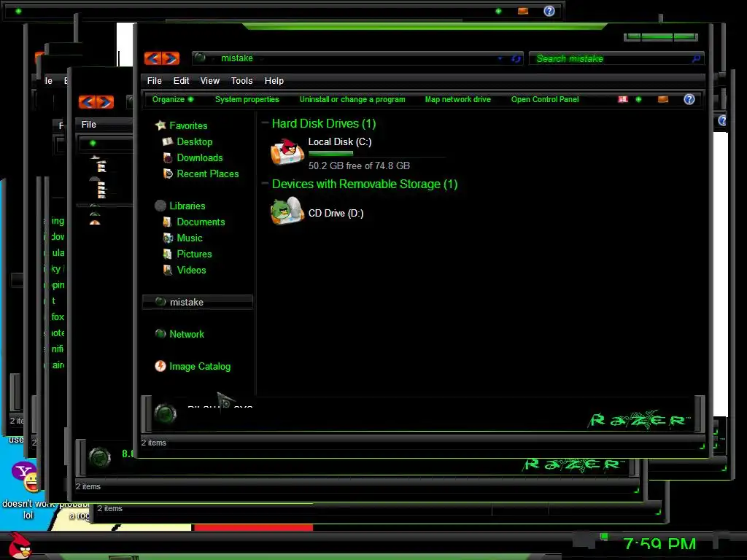This screenshot has width=747, height=560.
Task: Click preview pane icon in topmost background window
Action: [x=522, y=11]
